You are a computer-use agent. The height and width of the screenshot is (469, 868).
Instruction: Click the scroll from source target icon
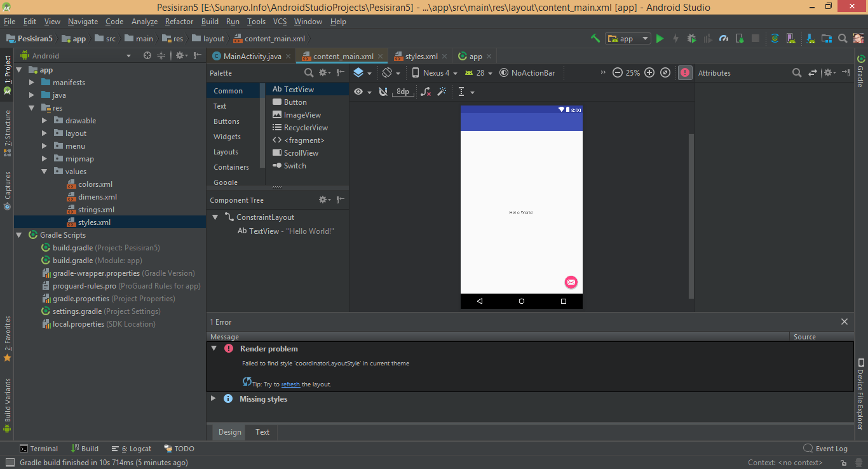tap(147, 55)
